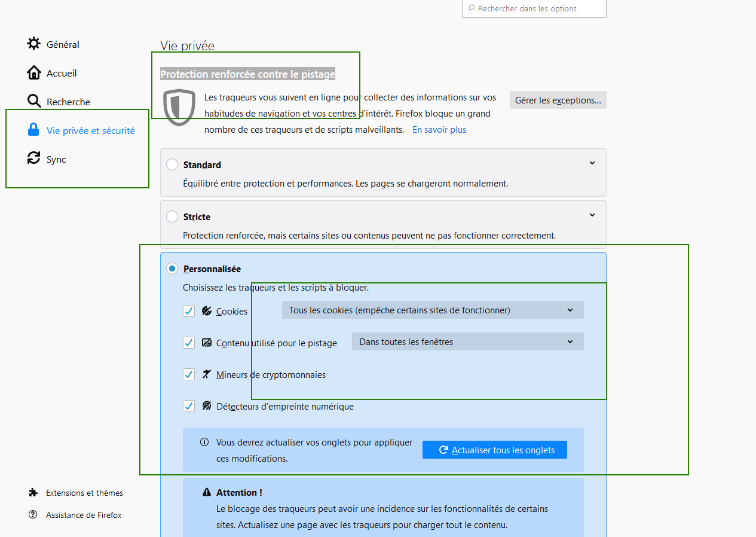Open Vie privée et sécurité section
Screen dimensions: 756x537
pos(90,130)
